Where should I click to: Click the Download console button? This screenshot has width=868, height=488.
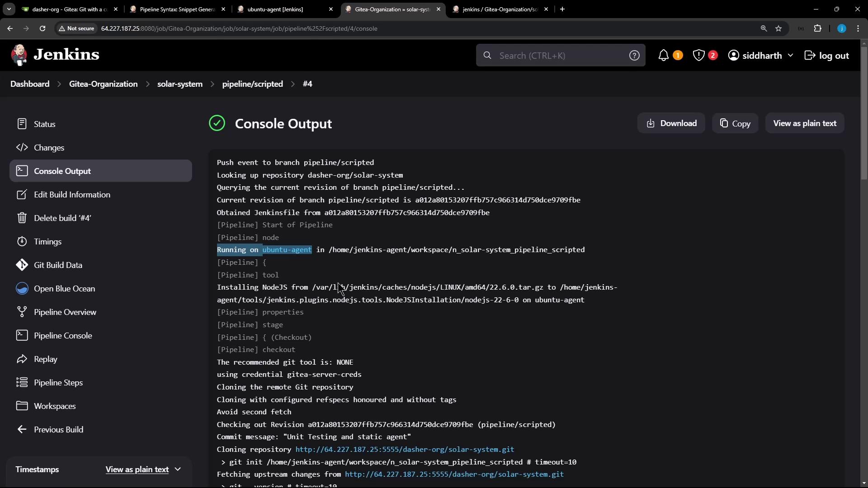coord(671,123)
